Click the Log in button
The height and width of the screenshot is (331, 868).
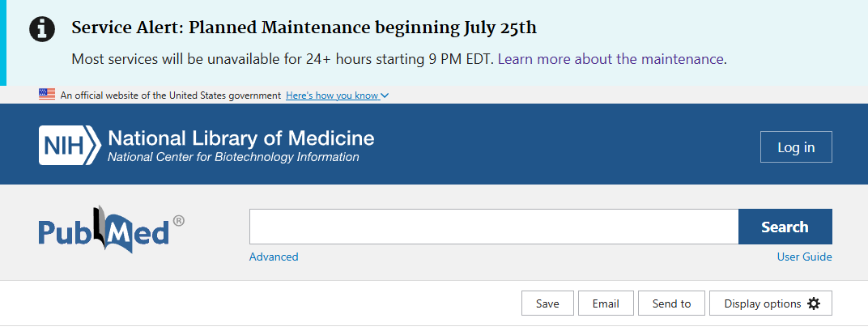click(x=796, y=147)
